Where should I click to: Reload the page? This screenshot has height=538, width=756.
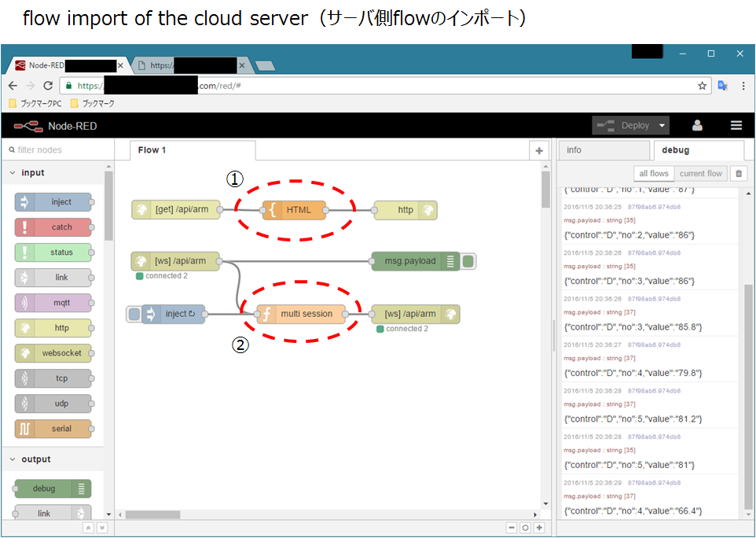pyautogui.click(x=48, y=86)
